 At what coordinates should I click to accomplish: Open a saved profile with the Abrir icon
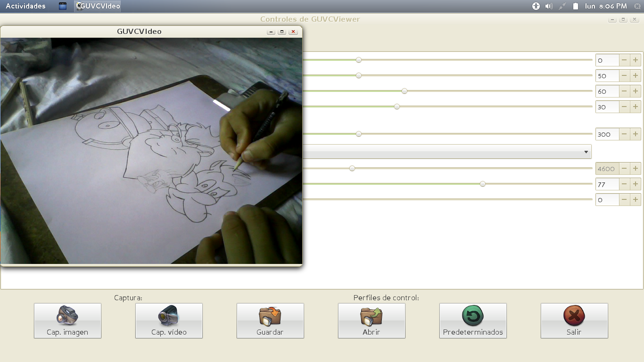click(371, 321)
